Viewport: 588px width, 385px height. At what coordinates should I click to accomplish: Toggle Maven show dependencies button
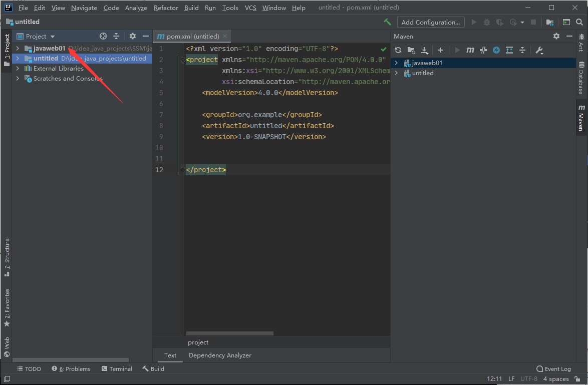pyautogui.click(x=509, y=50)
